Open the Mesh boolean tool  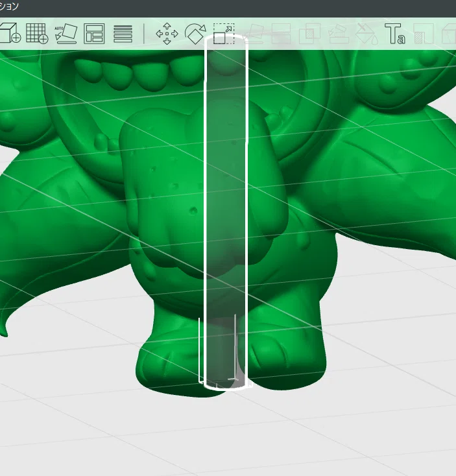click(x=309, y=33)
